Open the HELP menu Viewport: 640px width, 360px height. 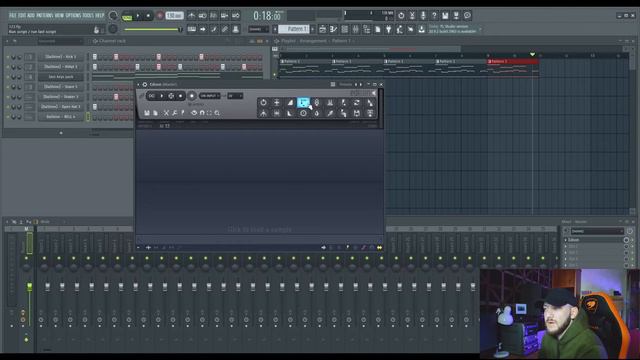pyautogui.click(x=100, y=16)
